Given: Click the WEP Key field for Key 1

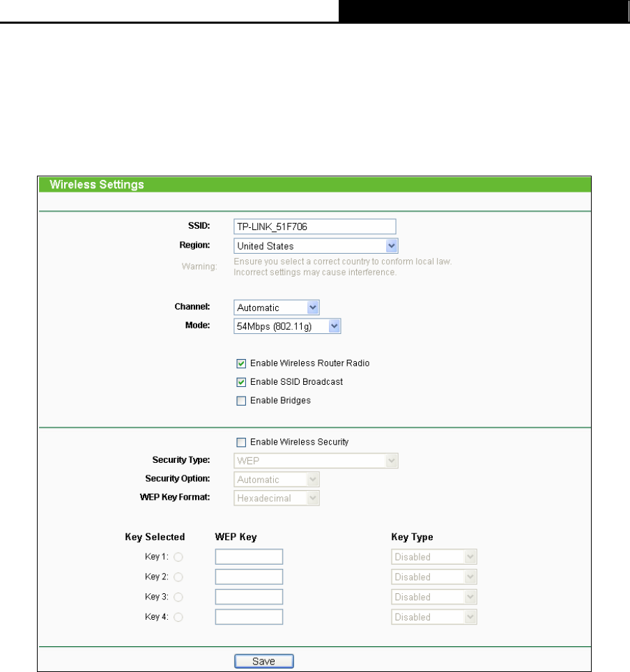Looking at the screenshot, I should point(249,557).
